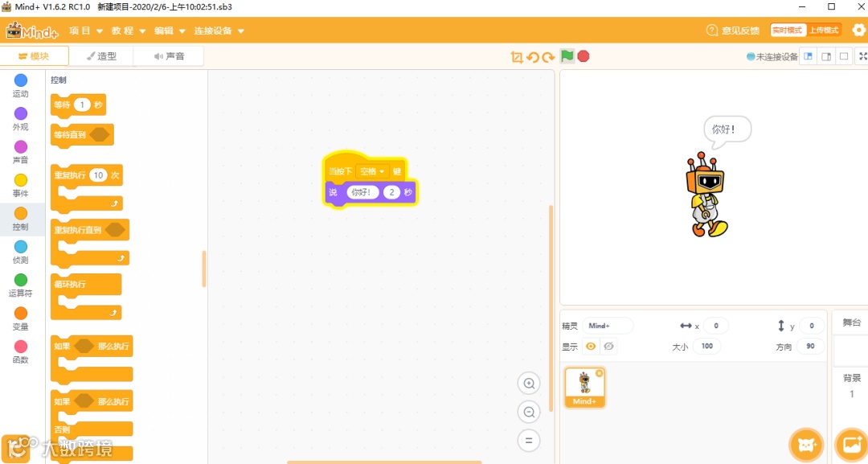Click the seconds value 2 in say block
The height and width of the screenshot is (464, 868).
point(391,192)
